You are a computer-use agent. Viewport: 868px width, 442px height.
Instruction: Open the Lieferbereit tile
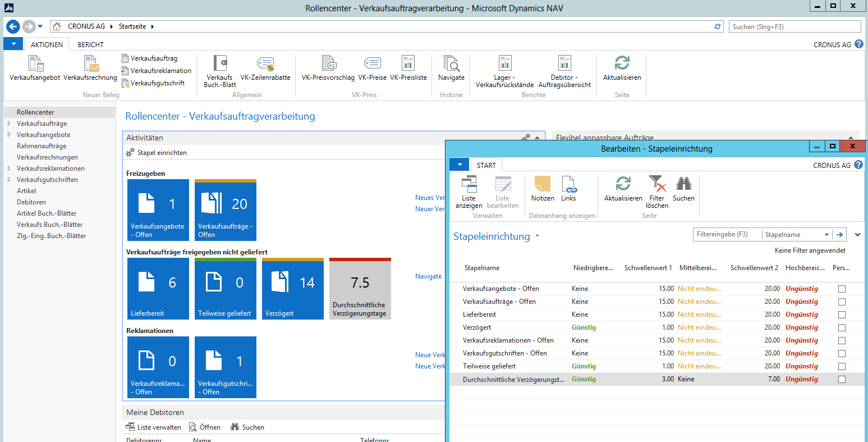158,289
